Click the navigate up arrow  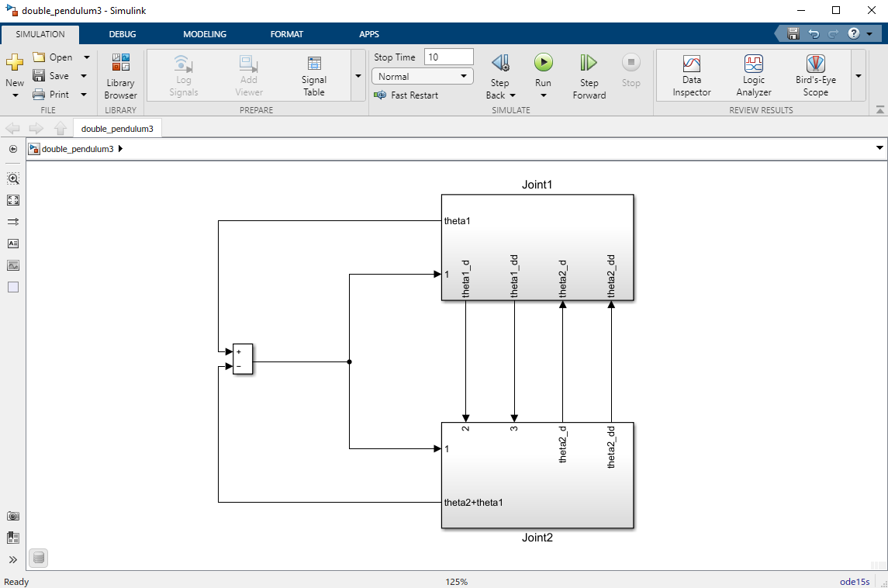[x=60, y=129]
